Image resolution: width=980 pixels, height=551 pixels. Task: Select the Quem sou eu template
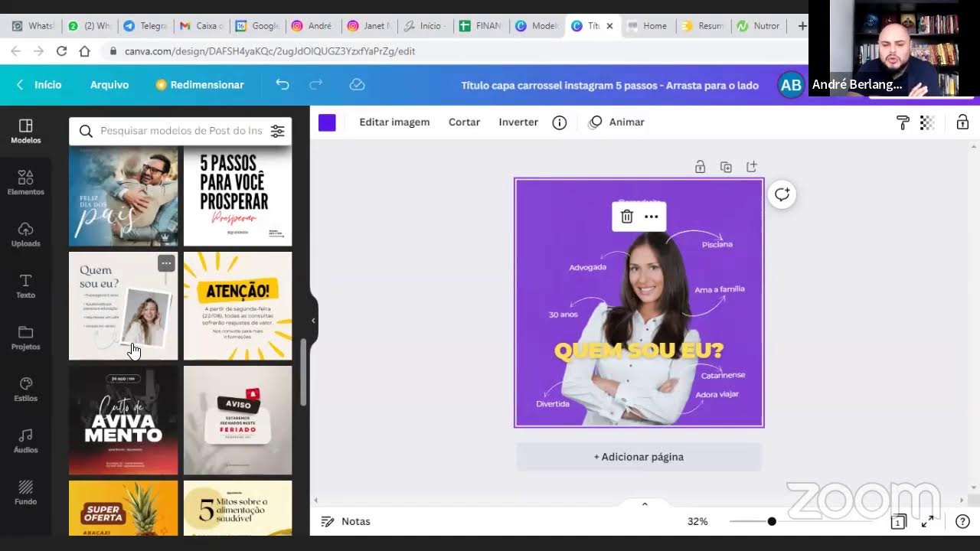click(x=123, y=306)
